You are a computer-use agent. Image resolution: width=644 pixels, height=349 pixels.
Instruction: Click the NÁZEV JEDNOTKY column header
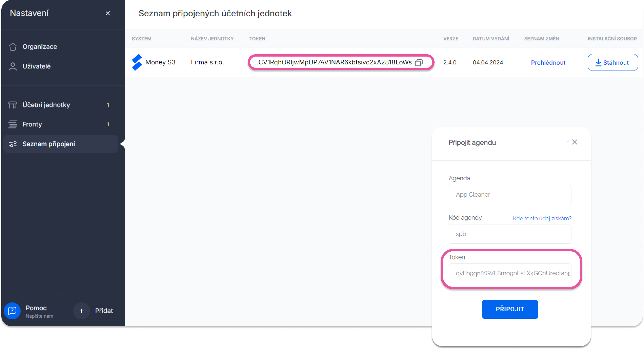coord(212,39)
